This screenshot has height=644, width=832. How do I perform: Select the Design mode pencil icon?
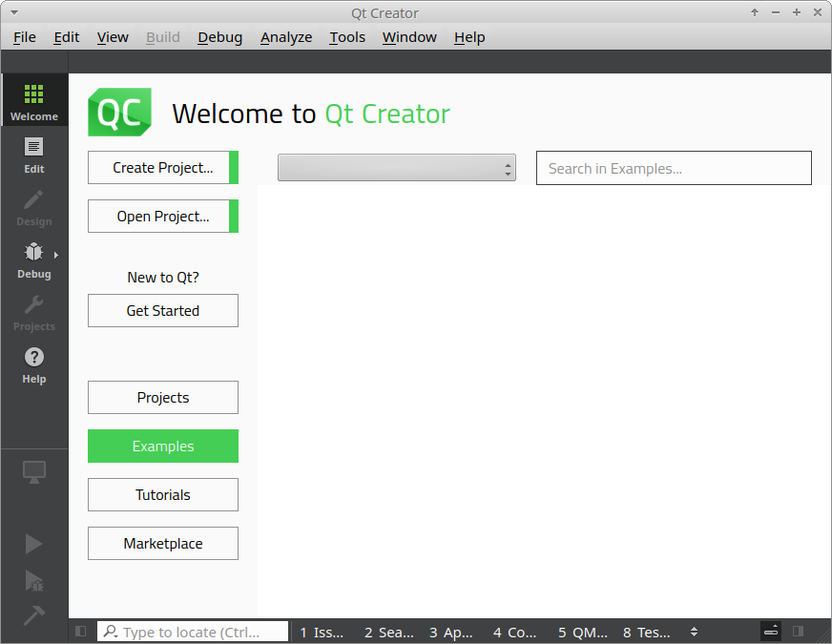34,200
